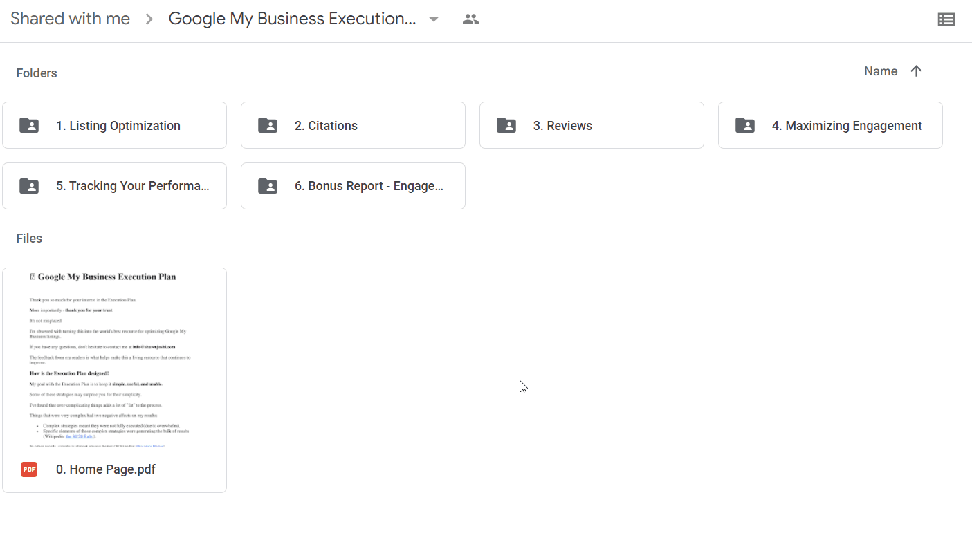Select the 1. Listing Optimization folder name
This screenshot has width=972, height=560.
coord(118,126)
